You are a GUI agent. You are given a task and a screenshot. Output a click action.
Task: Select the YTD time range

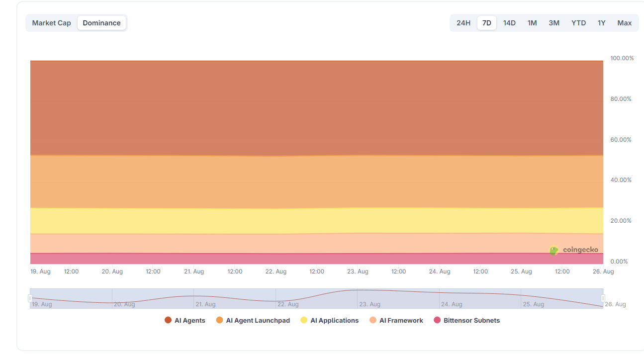coord(578,22)
